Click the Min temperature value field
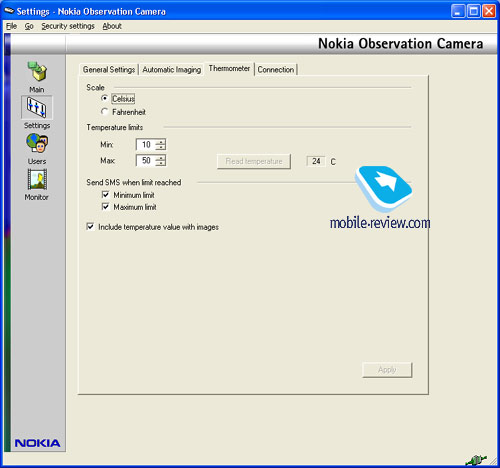Screen dimensions: 500x468 [x=146, y=144]
